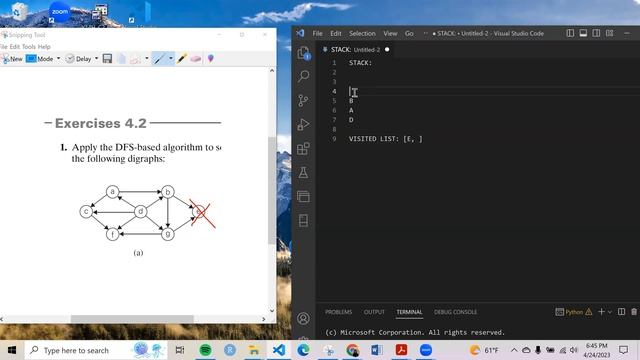Image resolution: width=640 pixels, height=360 pixels.
Task: Open the Search view in VS Code
Action: coord(303,76)
